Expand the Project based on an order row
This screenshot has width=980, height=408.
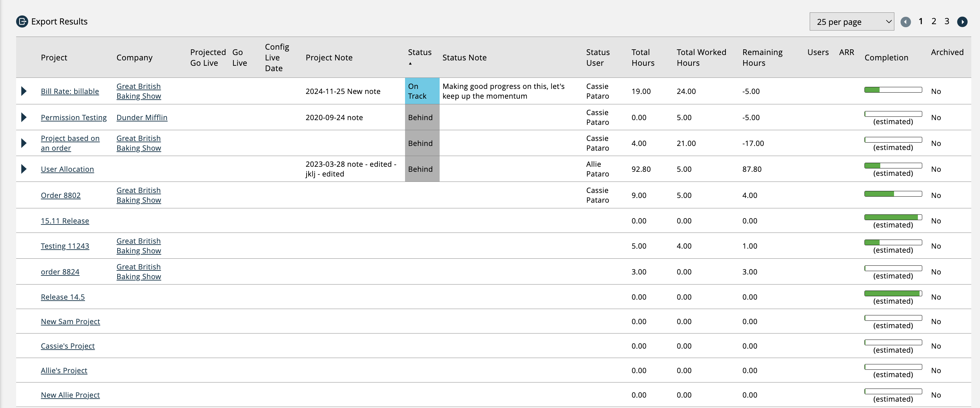coord(24,143)
